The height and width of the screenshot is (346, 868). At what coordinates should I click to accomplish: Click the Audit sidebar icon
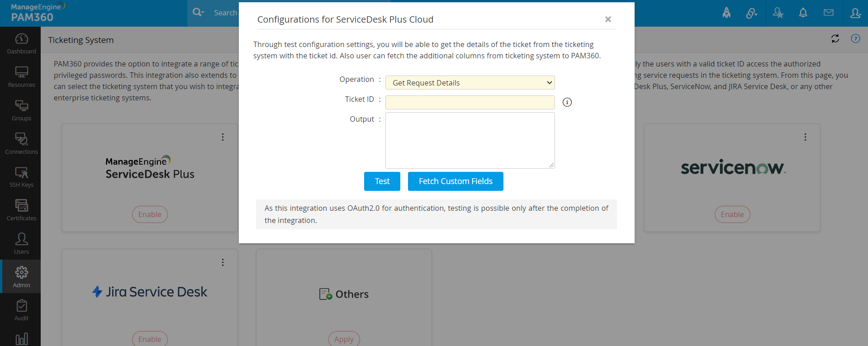tap(21, 310)
